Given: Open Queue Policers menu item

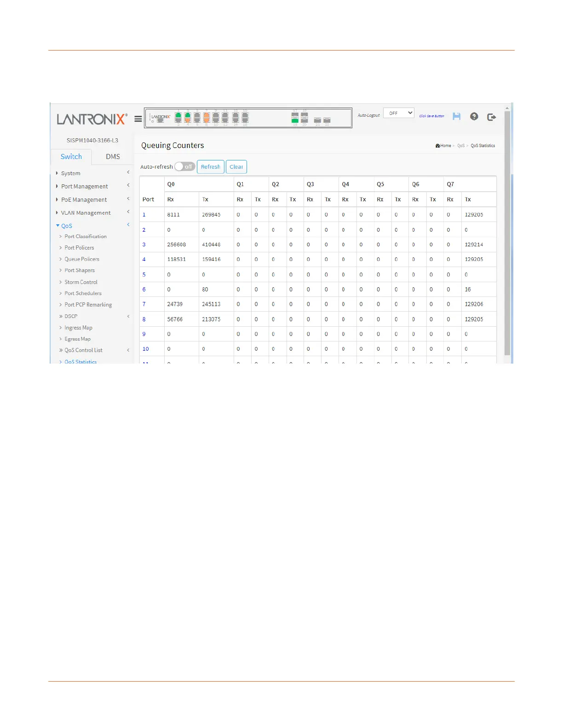Looking at the screenshot, I should click(x=82, y=259).
